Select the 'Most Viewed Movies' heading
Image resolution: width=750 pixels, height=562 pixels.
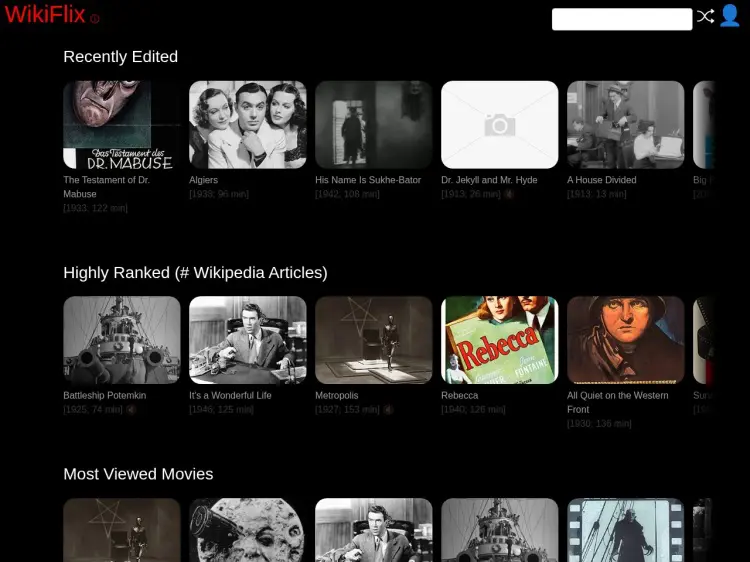tap(138, 474)
